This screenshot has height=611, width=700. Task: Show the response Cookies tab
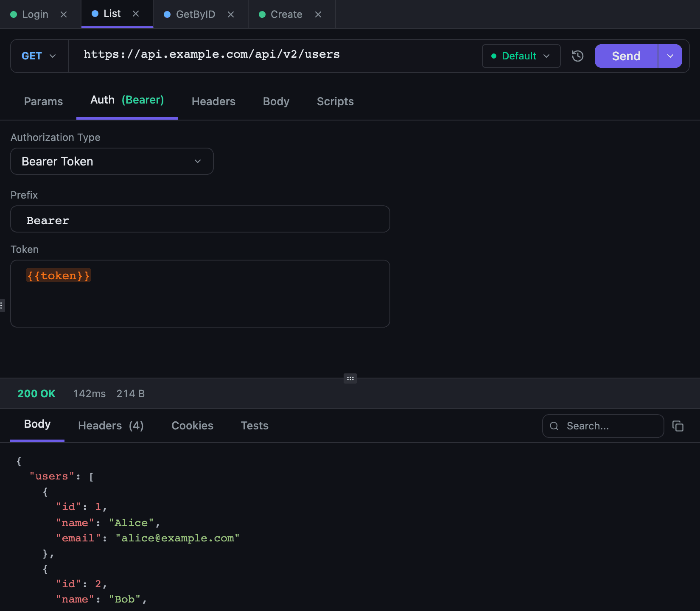pos(192,426)
